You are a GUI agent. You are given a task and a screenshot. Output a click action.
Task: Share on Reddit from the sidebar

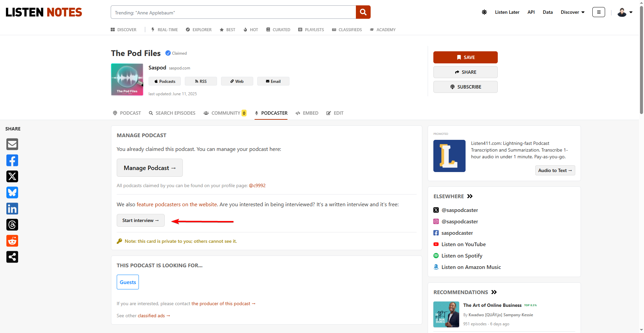(x=12, y=241)
